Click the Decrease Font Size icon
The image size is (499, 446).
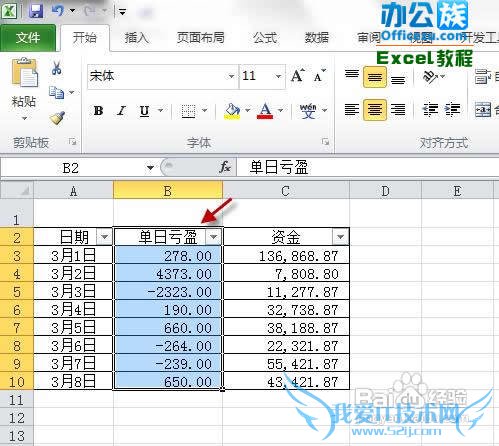tap(320, 76)
